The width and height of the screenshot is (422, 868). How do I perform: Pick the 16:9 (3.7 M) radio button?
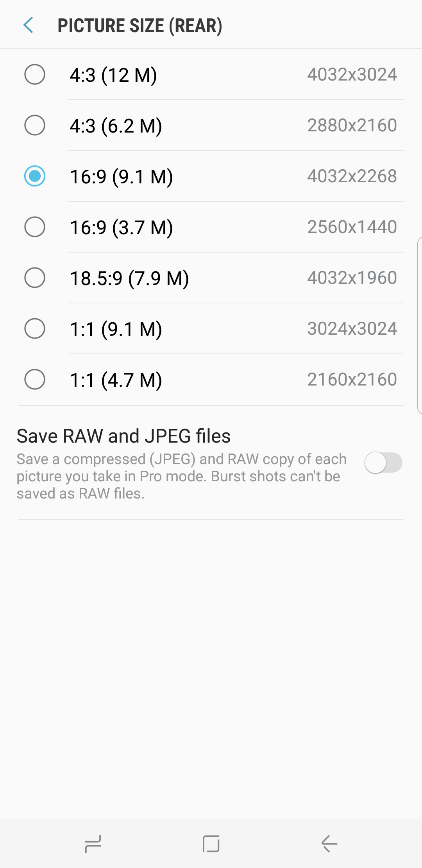[35, 227]
